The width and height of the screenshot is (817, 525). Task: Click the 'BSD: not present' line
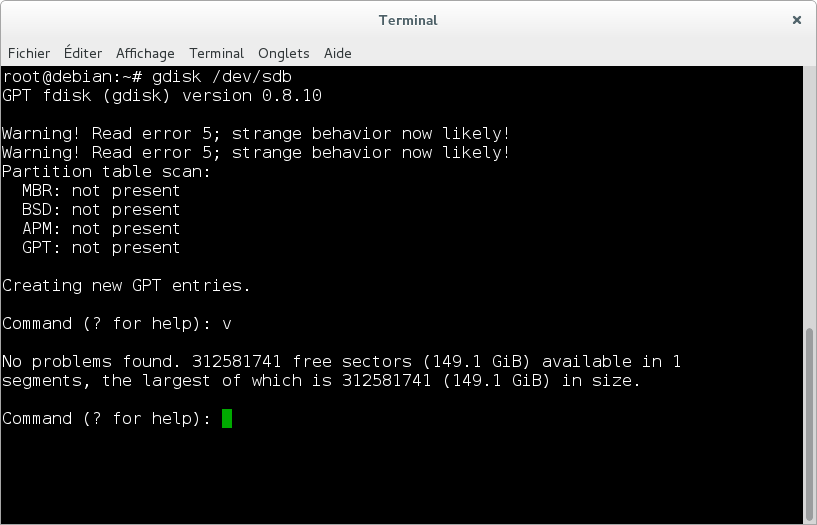click(101, 209)
